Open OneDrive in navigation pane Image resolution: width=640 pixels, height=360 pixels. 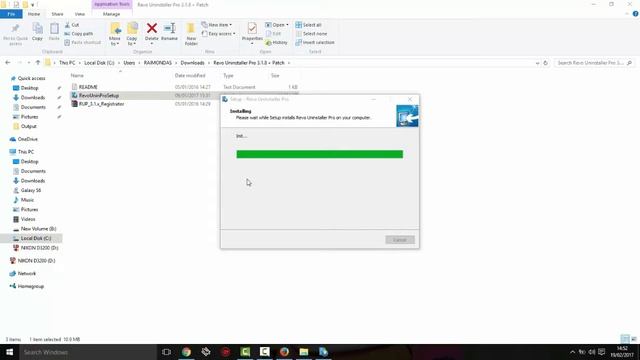pyautogui.click(x=27, y=139)
